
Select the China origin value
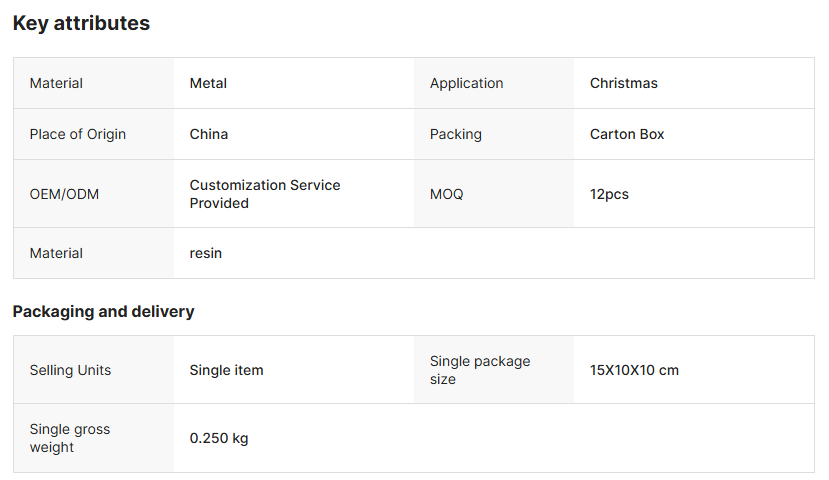pos(208,134)
